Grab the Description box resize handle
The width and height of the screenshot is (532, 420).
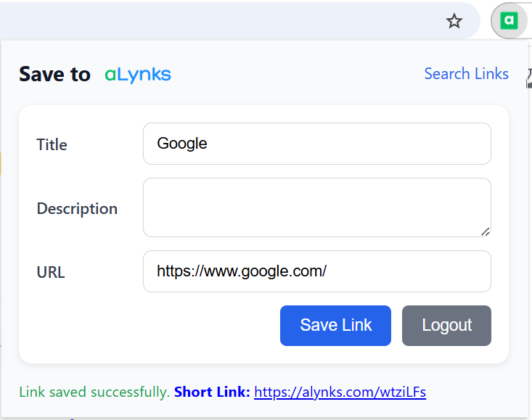485,231
